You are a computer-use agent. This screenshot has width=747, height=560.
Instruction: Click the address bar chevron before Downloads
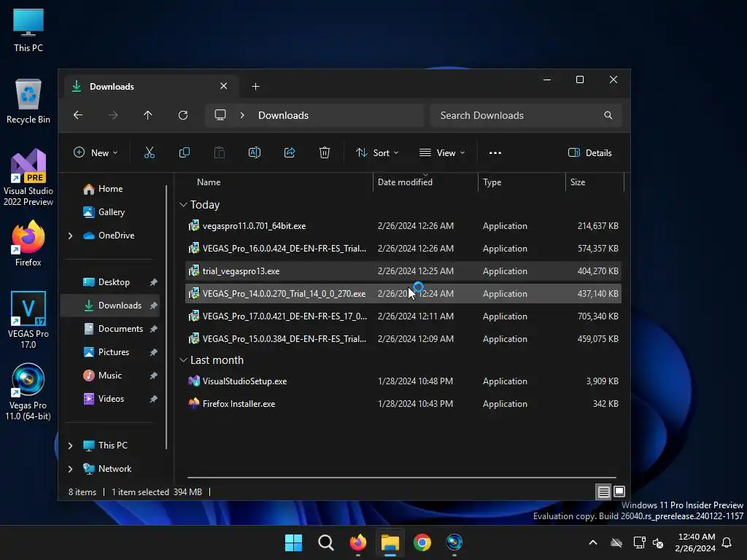pos(242,115)
